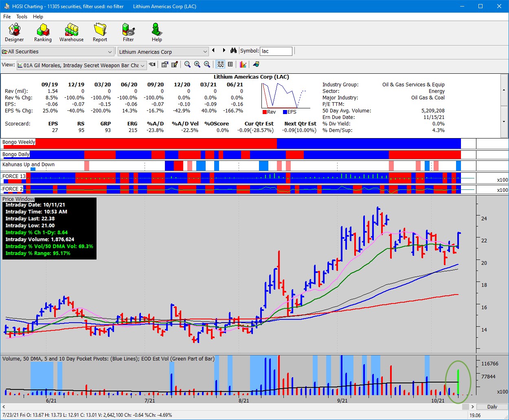Click the horizontal scrollbar thumb
Screen dimensions: 509x420
coord(465,407)
